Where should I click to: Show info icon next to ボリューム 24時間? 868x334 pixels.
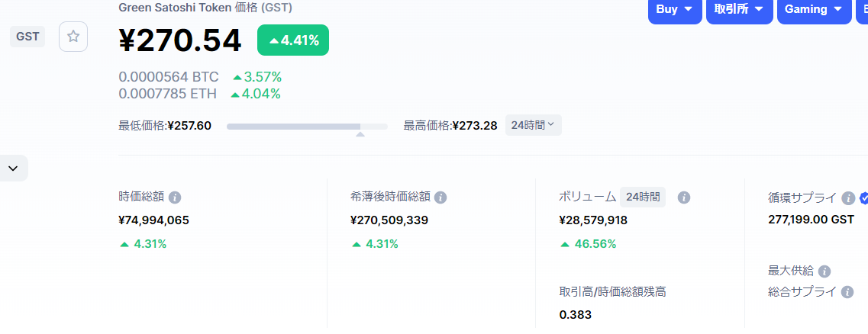tap(684, 198)
